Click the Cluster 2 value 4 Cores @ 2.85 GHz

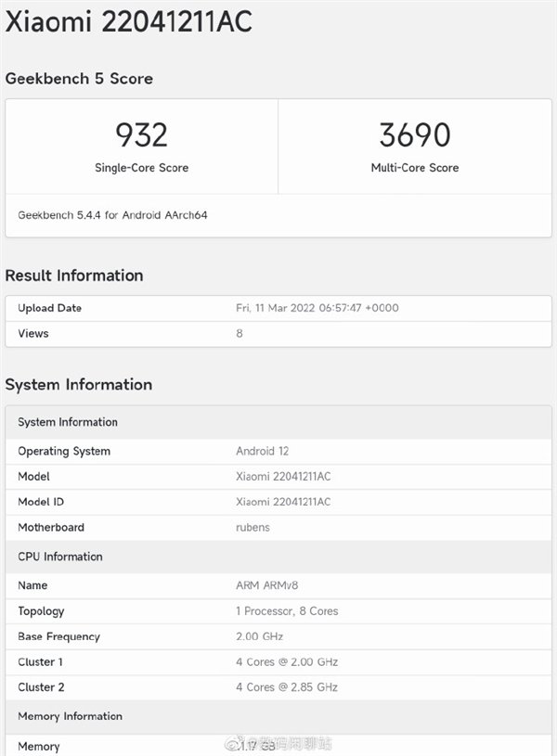pyautogui.click(x=287, y=687)
